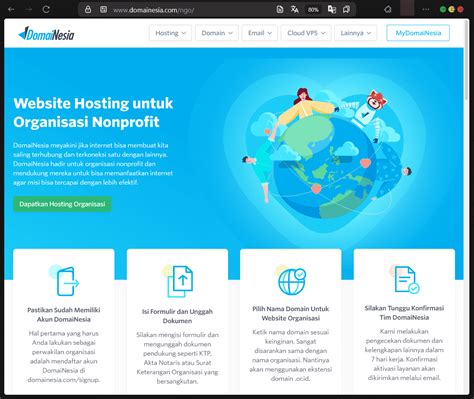Open the Lainnya menu
Image resolution: width=474 pixels, height=399 pixels.
pos(356,33)
